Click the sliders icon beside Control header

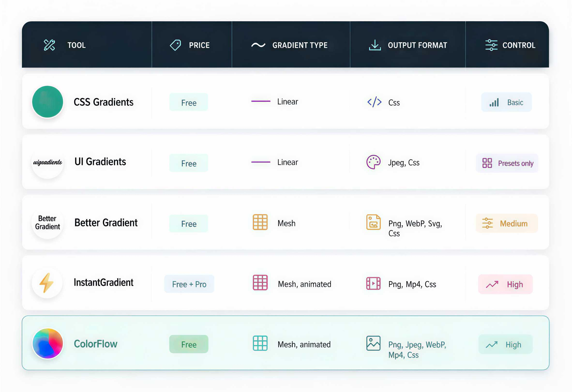coord(491,45)
